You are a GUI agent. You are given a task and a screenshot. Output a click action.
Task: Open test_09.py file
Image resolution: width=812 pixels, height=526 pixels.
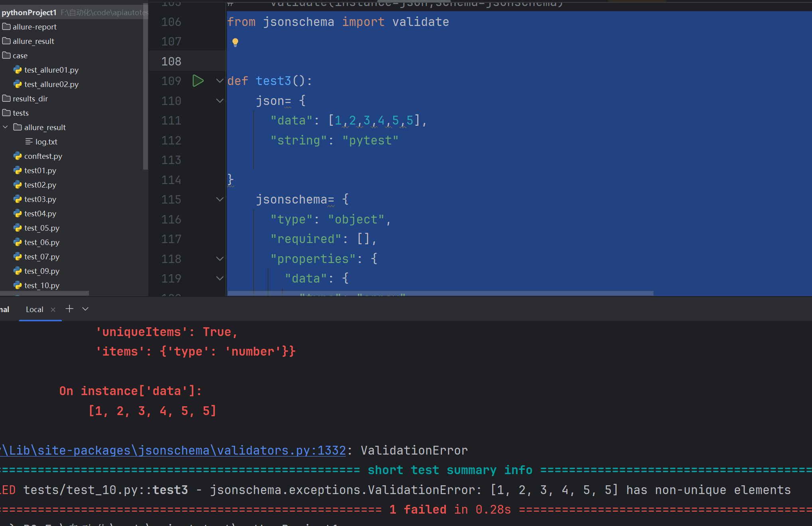[41, 271]
